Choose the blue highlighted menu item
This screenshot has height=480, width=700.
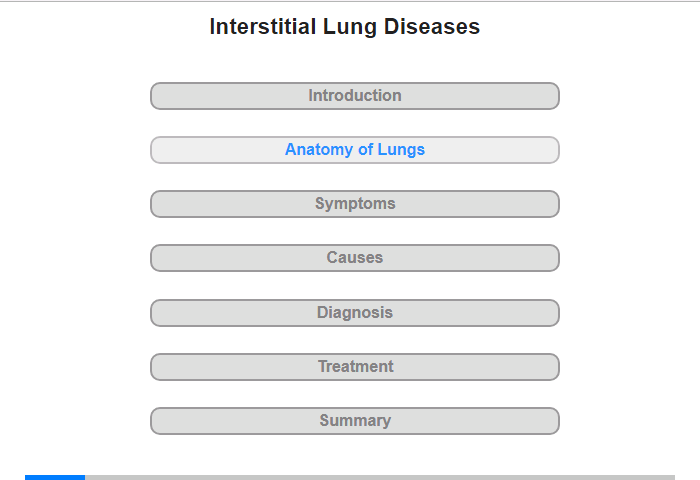[355, 150]
